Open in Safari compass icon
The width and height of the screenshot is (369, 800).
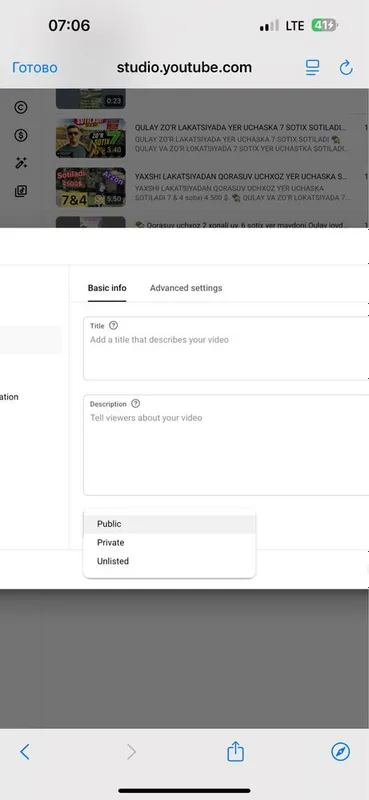tap(341, 752)
